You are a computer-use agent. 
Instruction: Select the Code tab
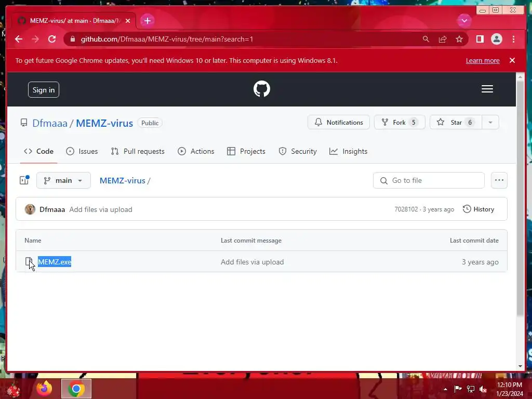(x=38, y=151)
